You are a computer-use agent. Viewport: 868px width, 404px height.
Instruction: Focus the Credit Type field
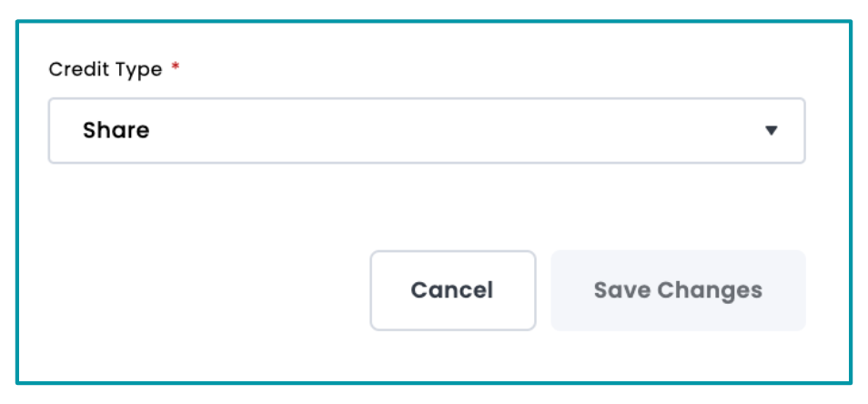[426, 131]
